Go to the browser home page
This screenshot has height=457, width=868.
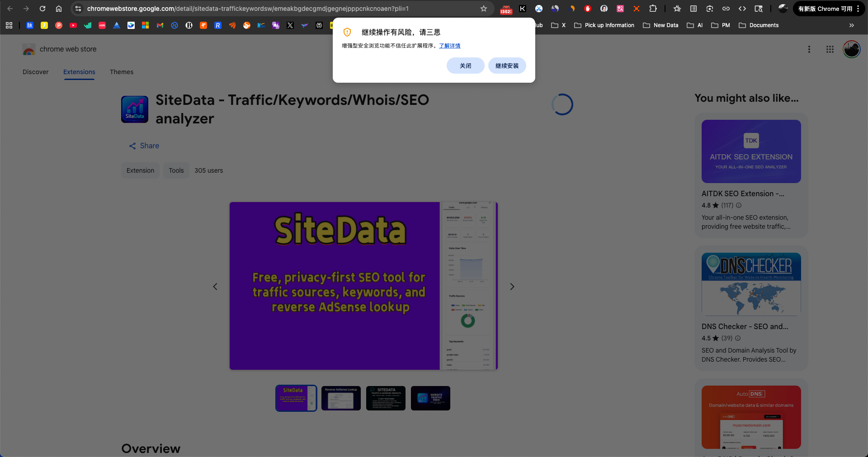pyautogui.click(x=59, y=9)
